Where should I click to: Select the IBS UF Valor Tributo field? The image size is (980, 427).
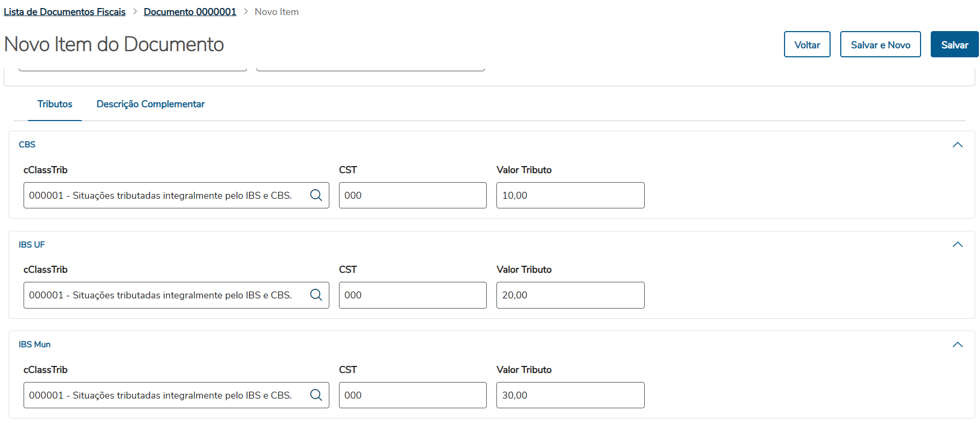point(570,295)
